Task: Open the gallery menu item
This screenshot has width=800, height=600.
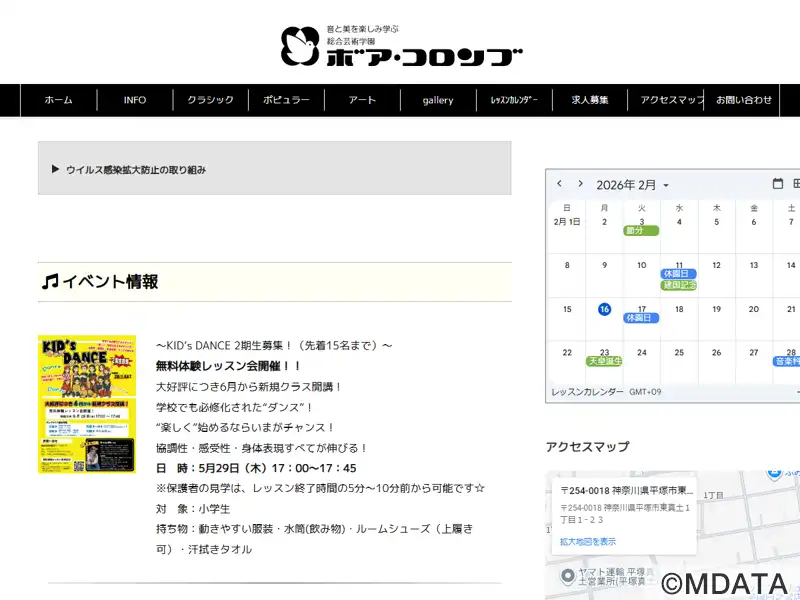Action: tap(438, 100)
